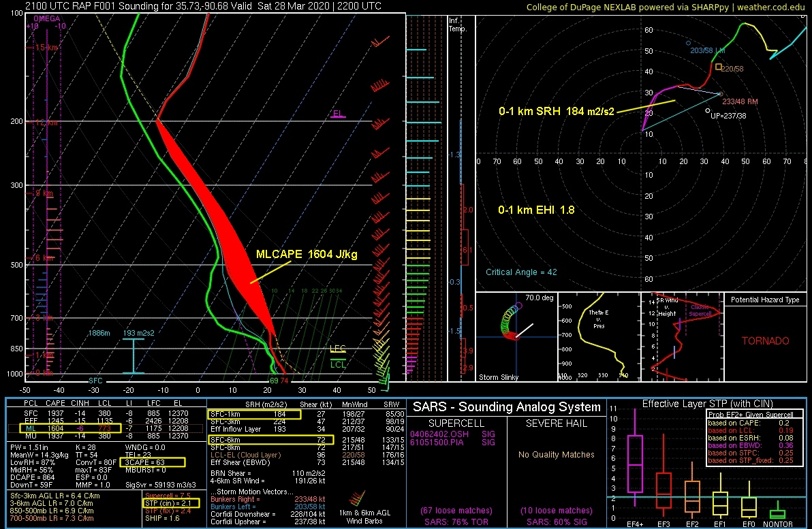Image resolution: width=812 pixels, height=529 pixels.
Task: Click the SR Wind v. Height label
Action: click(666, 307)
